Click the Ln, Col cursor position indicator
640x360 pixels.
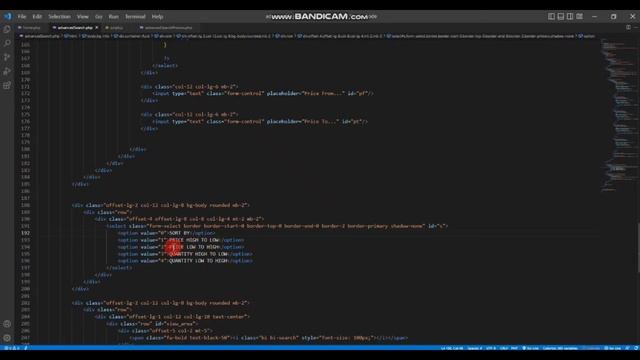coord(451,348)
